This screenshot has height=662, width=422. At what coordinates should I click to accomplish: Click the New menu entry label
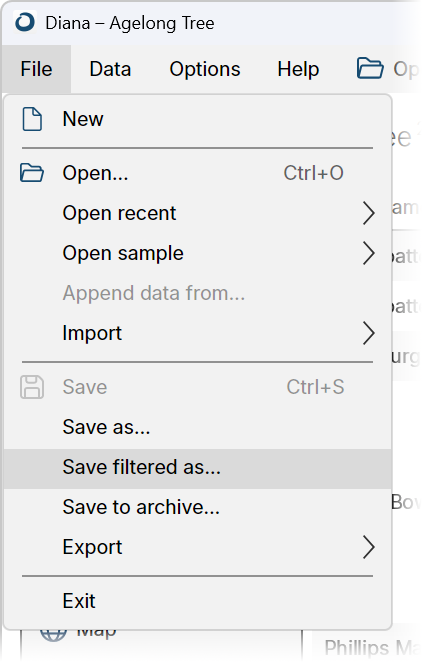click(x=83, y=119)
